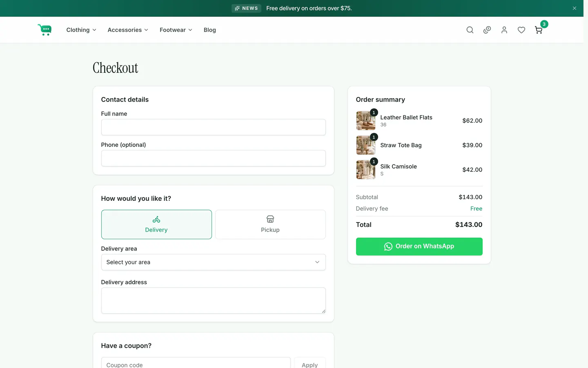Click the Free delivery fee value
Screen dimensions: 588x368
(x=477, y=209)
